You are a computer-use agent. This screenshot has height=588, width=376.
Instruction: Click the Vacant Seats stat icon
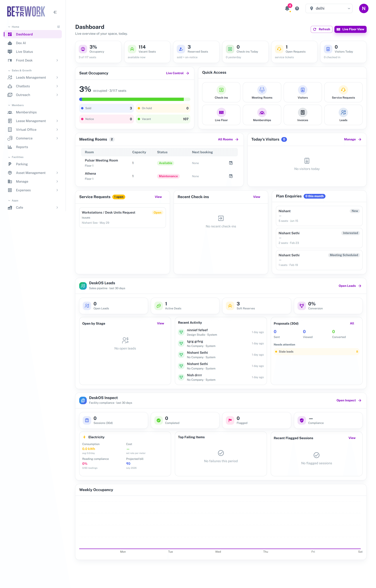click(x=132, y=49)
